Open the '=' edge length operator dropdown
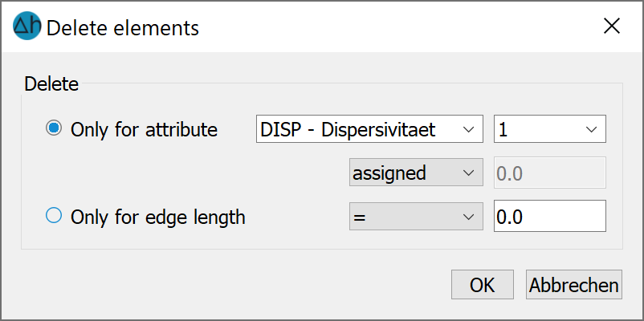Viewport: 644px width, 321px height. 416,217
